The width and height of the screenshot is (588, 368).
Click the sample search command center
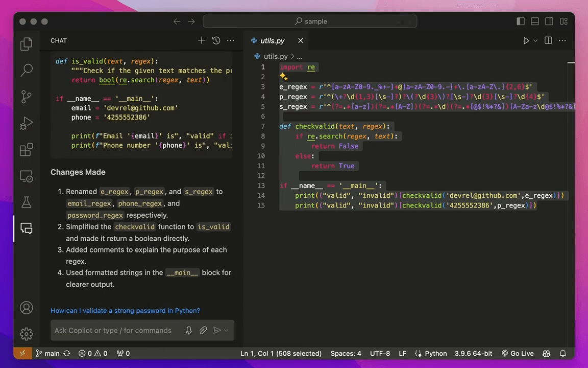pos(310,21)
